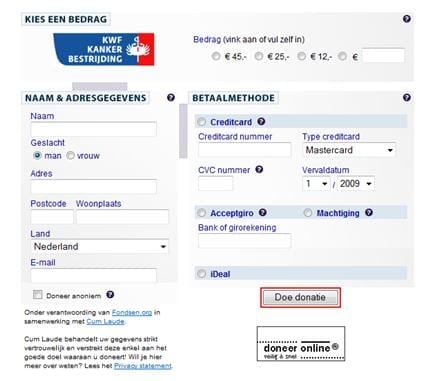The image size is (427, 381).
Task: Open help icon for Naam & Adresgegevens
Action: pyautogui.click(x=171, y=97)
